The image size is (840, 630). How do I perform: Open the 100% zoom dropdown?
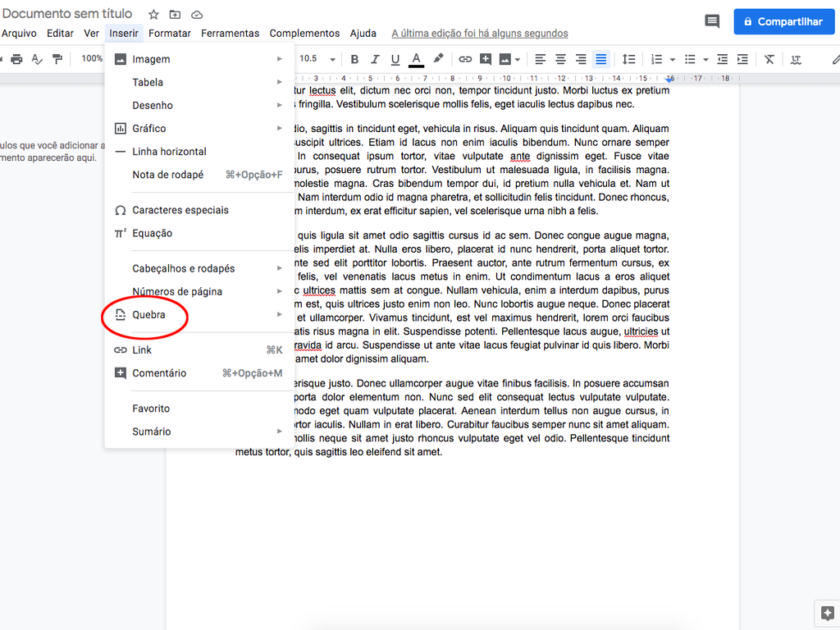coord(92,58)
